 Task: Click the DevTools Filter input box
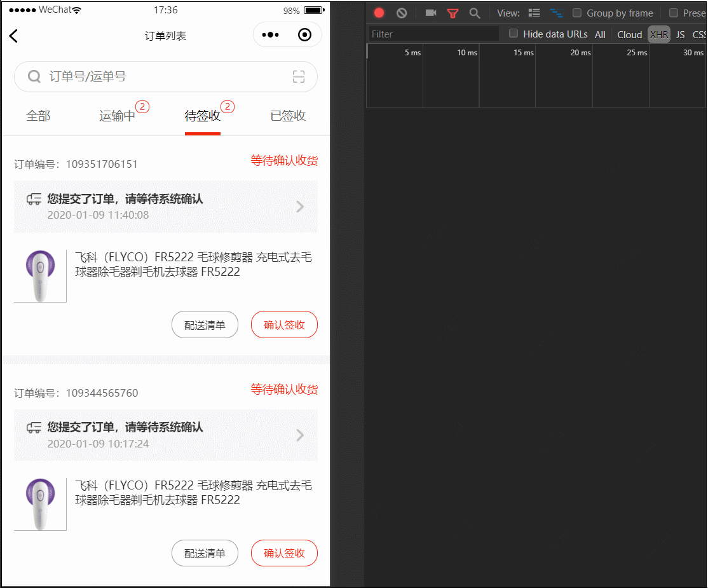click(434, 34)
